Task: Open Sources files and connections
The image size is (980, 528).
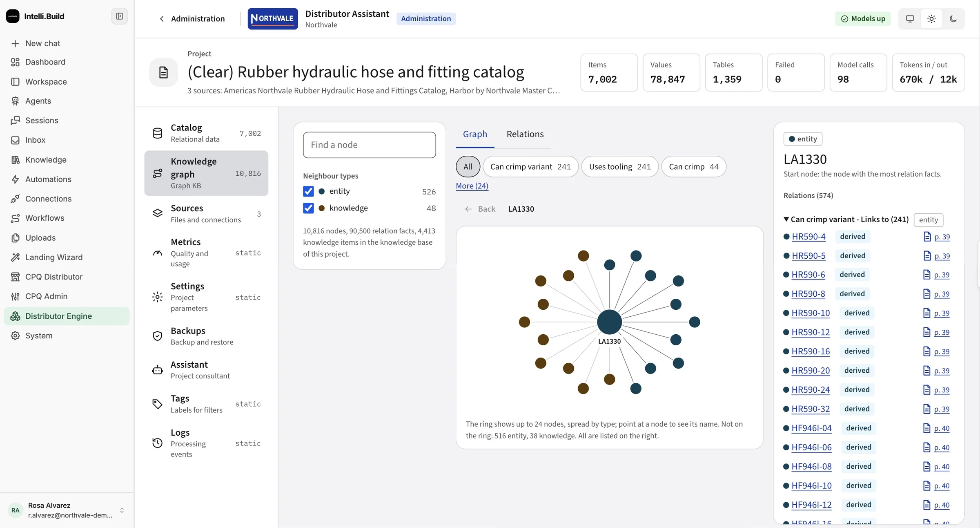Action: tap(206, 214)
